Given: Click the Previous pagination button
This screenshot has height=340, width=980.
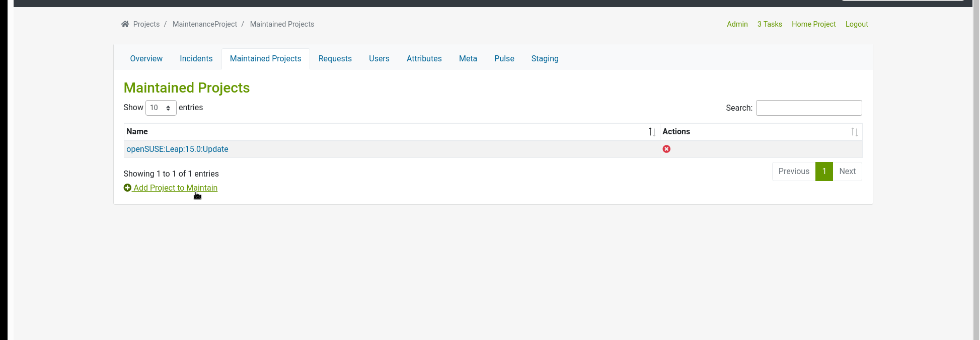Looking at the screenshot, I should point(794,172).
